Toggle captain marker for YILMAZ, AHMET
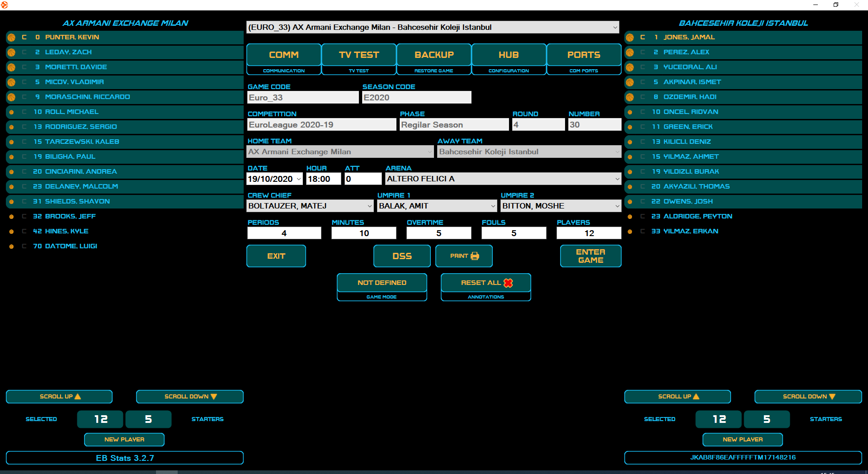Image resolution: width=868 pixels, height=474 pixels. coord(643,156)
